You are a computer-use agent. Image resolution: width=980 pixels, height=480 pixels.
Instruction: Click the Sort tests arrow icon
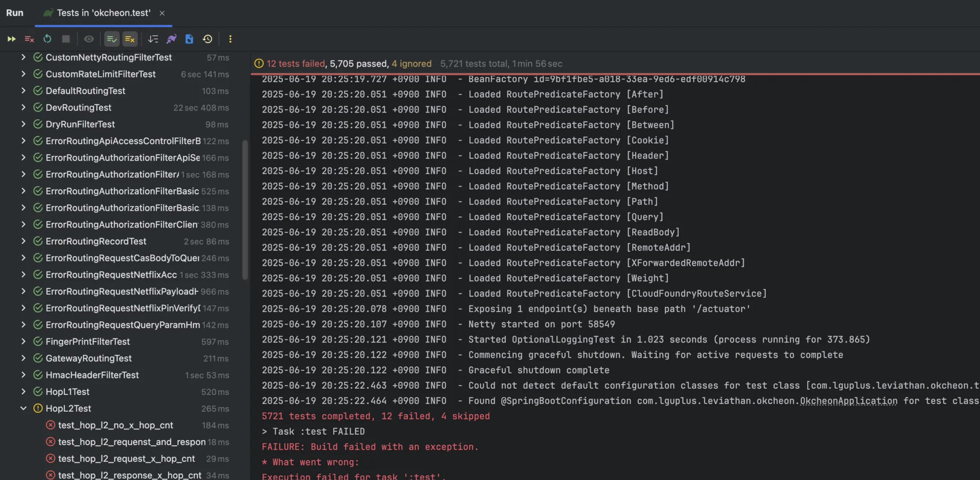point(153,39)
